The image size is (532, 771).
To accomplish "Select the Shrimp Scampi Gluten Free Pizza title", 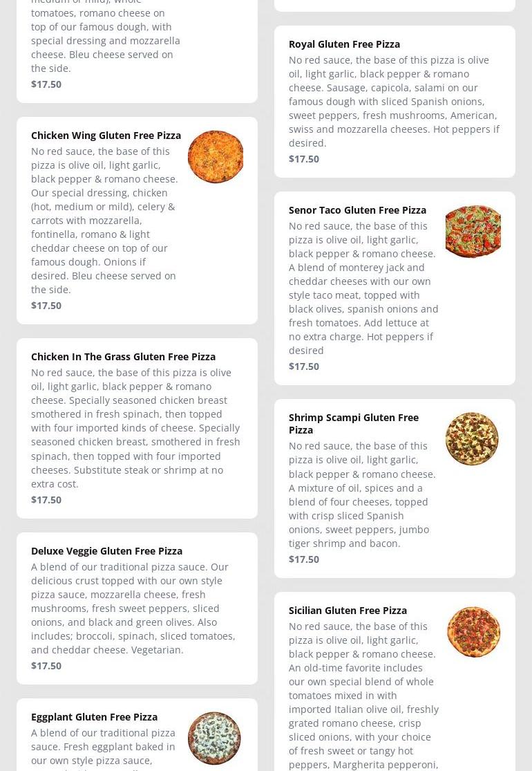I will (x=353, y=423).
